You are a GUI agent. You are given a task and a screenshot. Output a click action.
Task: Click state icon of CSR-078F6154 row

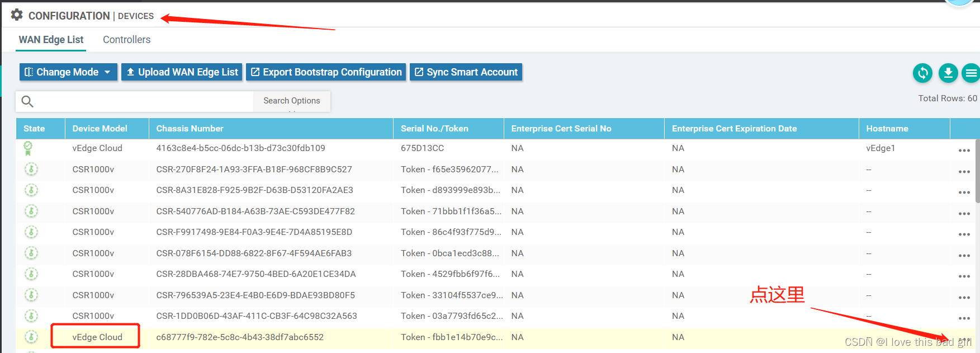coord(31,253)
